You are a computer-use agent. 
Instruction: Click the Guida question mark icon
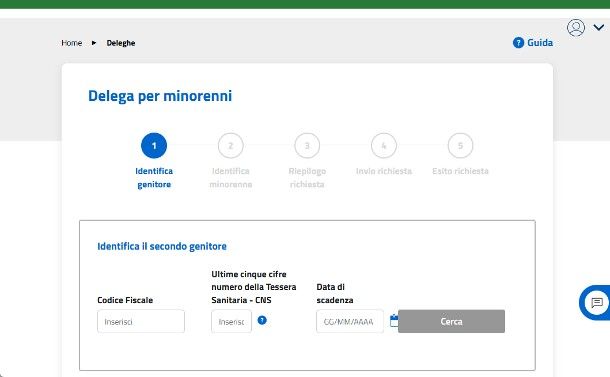tap(518, 42)
